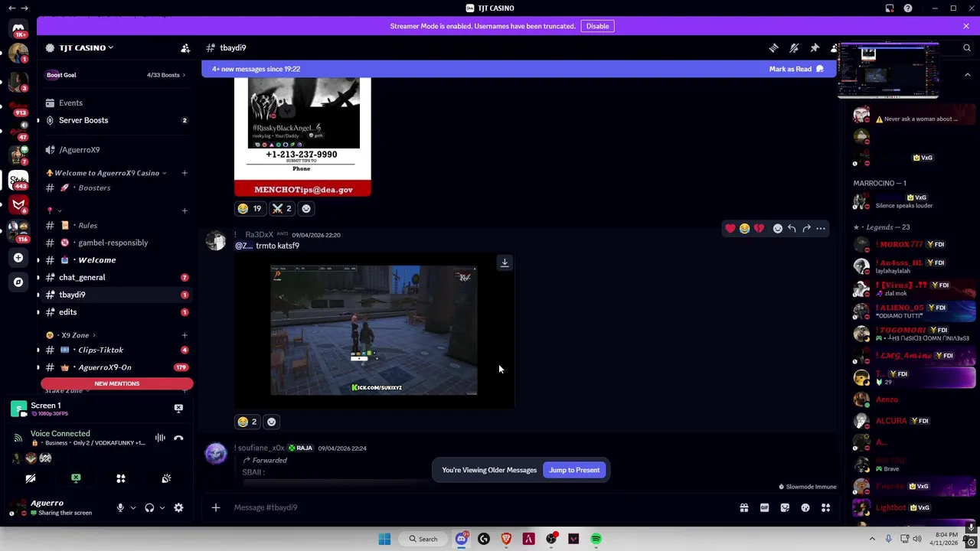Reply to the Ra3DxX message
Viewport: 980px width, 551px height.
tap(792, 228)
